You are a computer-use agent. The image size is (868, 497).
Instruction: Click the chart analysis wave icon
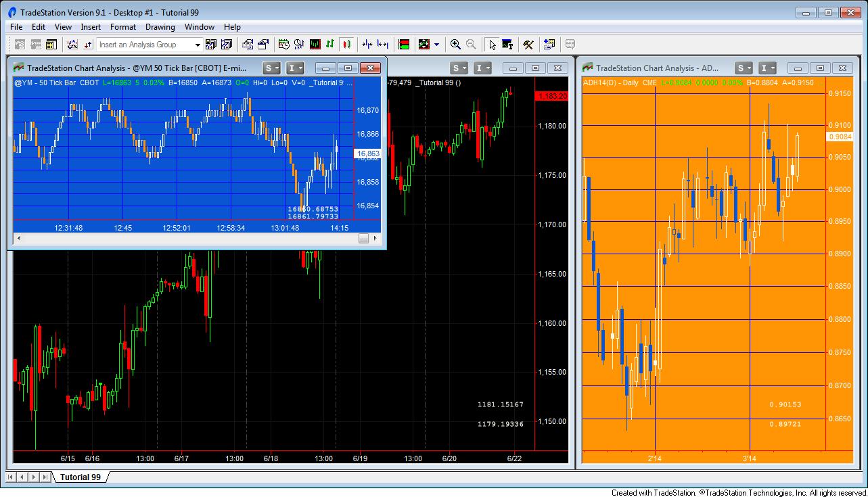[x=72, y=45]
